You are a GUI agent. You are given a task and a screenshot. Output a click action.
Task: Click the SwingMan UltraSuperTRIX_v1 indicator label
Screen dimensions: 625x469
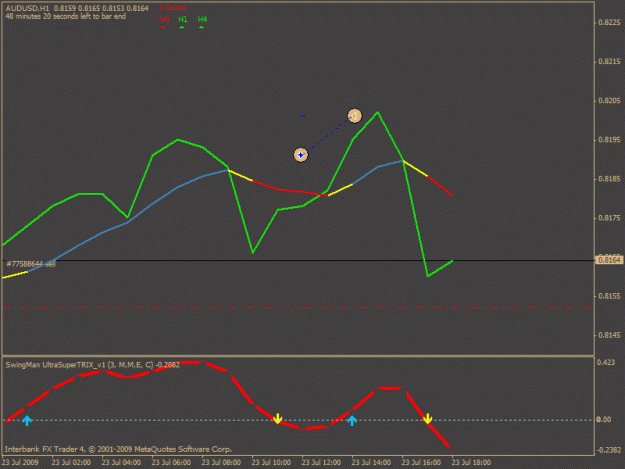pyautogui.click(x=92, y=365)
